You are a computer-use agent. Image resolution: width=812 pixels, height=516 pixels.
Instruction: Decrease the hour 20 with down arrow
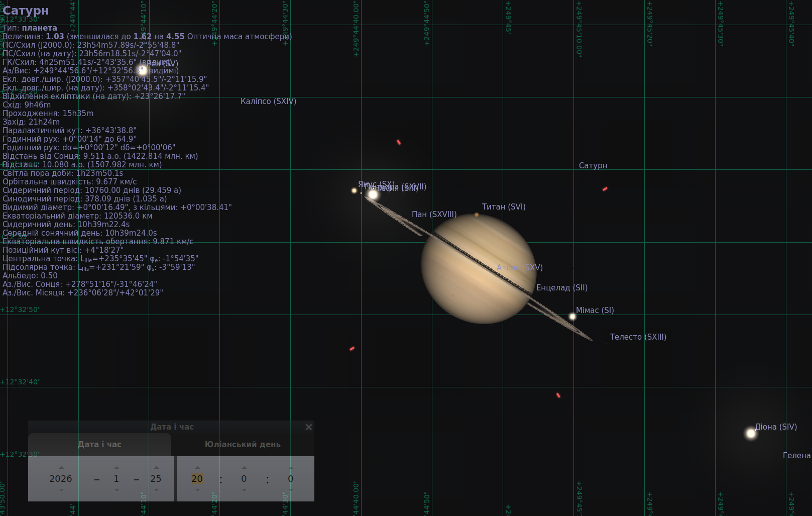(x=197, y=490)
